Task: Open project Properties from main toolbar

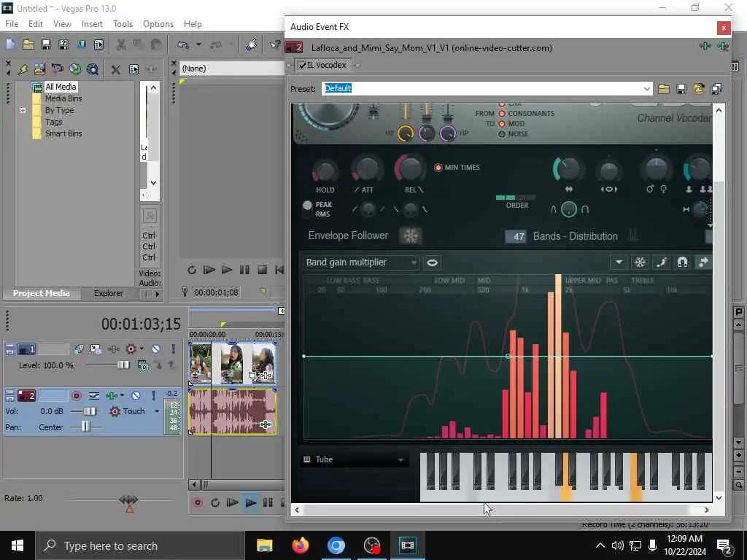Action: [x=98, y=44]
